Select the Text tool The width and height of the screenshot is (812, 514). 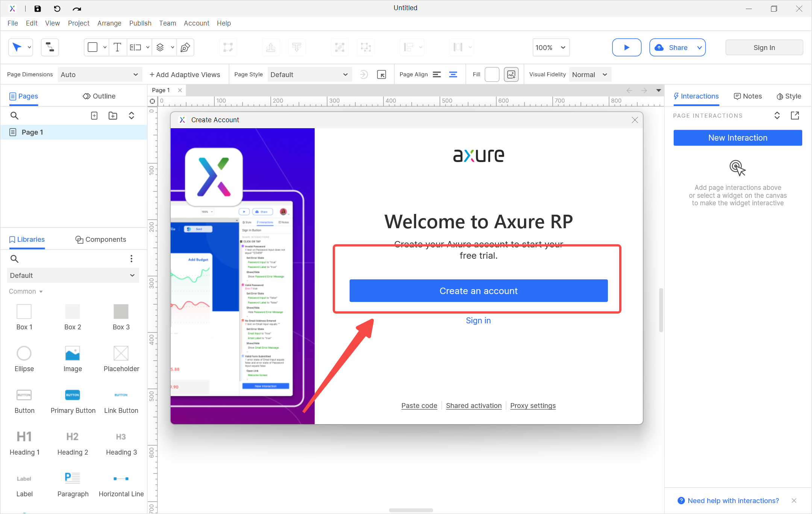(x=117, y=47)
